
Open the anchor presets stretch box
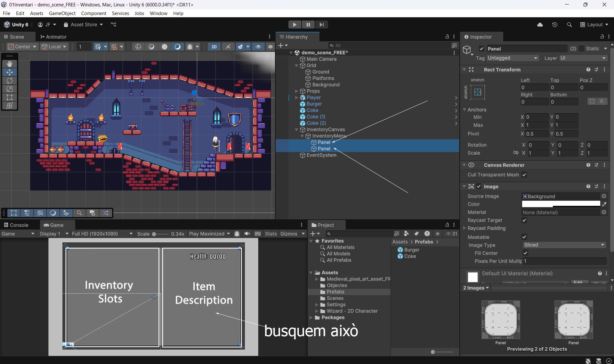[478, 92]
